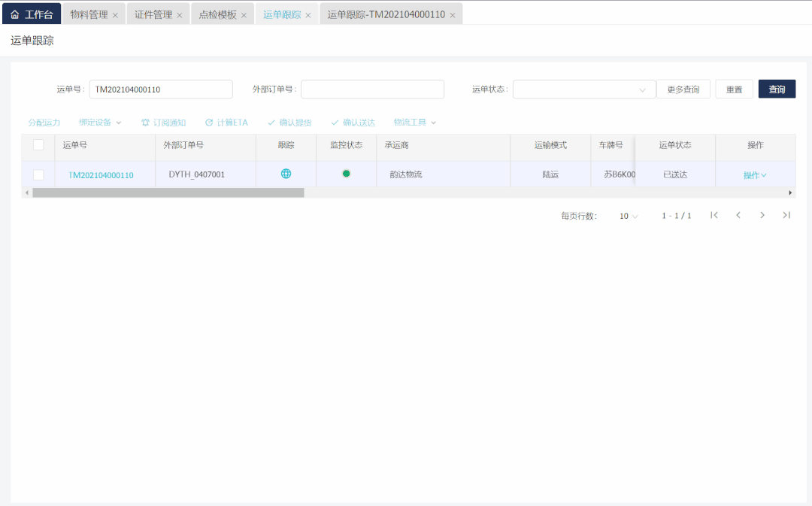
Task: Open waybill link TM202104000110
Action: click(101, 175)
